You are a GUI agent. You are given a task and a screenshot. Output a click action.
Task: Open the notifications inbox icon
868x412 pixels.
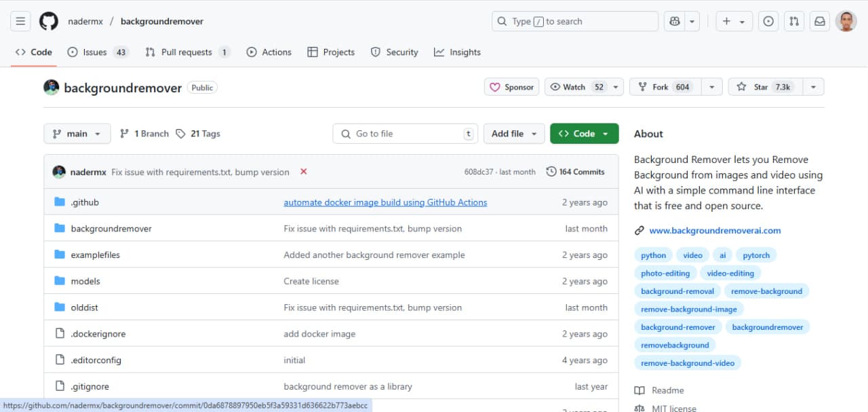click(x=820, y=22)
